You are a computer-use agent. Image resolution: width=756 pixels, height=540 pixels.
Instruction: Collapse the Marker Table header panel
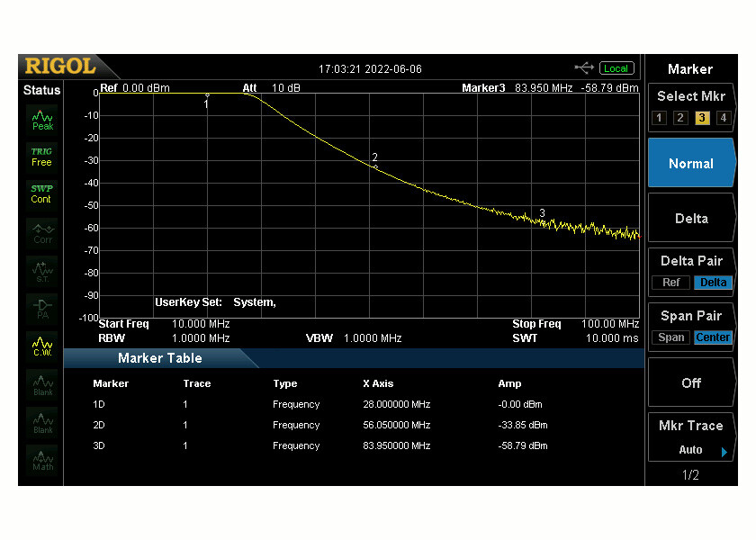click(159, 358)
